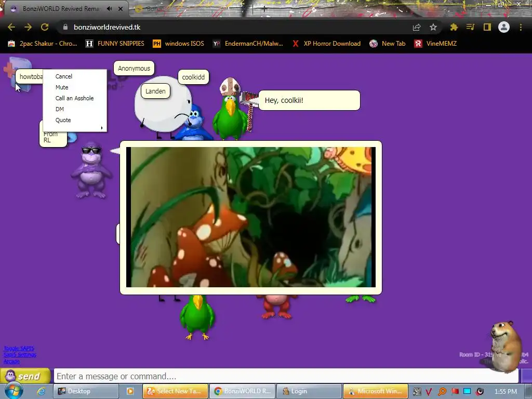
Task: Click the yellow send button
Action: tap(25, 376)
